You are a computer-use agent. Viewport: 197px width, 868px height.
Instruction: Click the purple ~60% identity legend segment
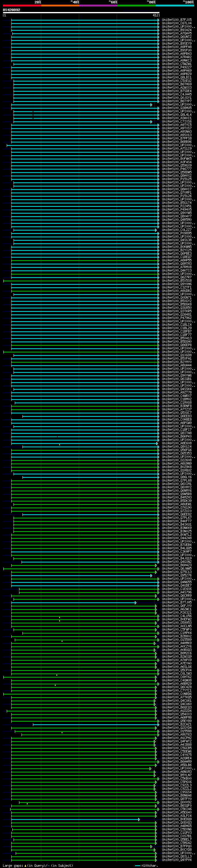tap(98, 6)
